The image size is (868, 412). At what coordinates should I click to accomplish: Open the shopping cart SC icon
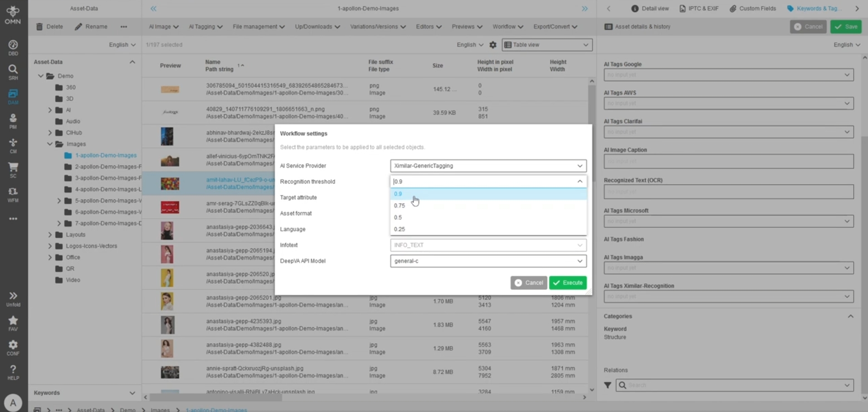[x=13, y=170]
